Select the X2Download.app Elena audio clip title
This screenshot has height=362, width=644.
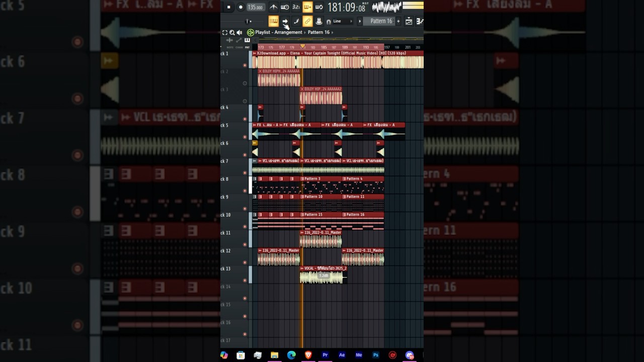332,53
